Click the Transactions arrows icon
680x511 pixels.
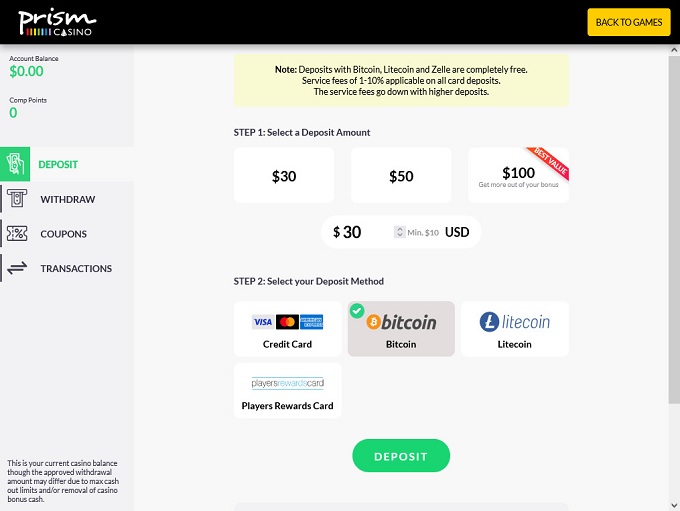[16, 268]
